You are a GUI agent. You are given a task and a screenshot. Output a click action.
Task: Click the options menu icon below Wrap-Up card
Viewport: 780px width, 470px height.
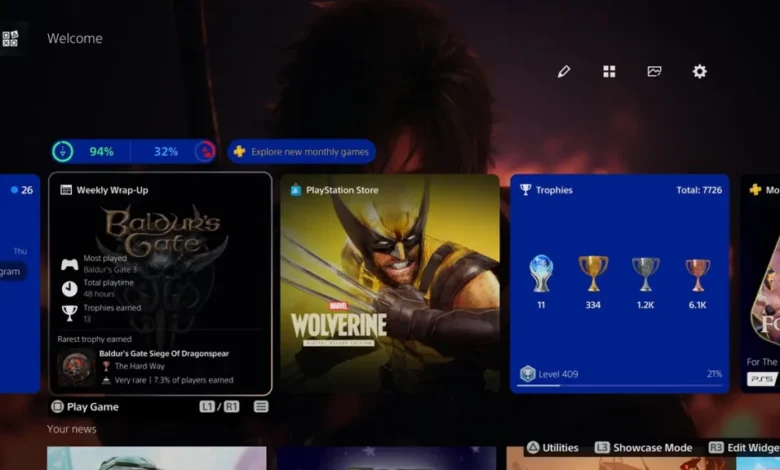coord(261,407)
